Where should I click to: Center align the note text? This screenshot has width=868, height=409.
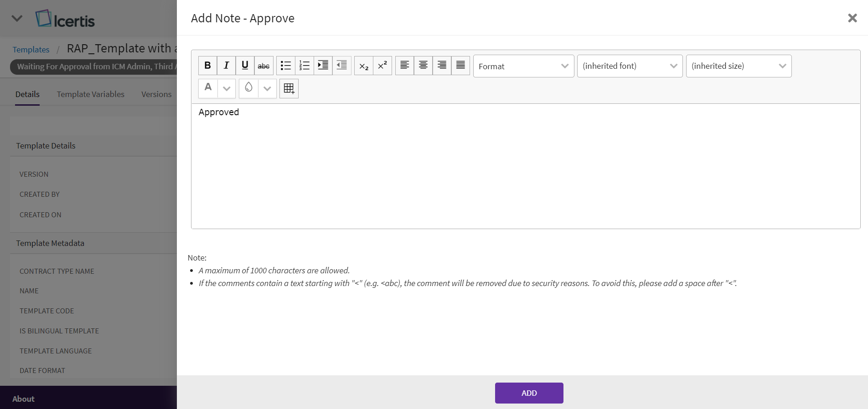pyautogui.click(x=424, y=66)
